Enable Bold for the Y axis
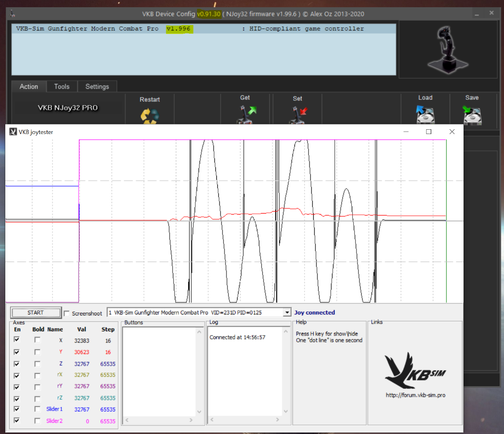Screen dimensions: 504x434 tap(37, 352)
